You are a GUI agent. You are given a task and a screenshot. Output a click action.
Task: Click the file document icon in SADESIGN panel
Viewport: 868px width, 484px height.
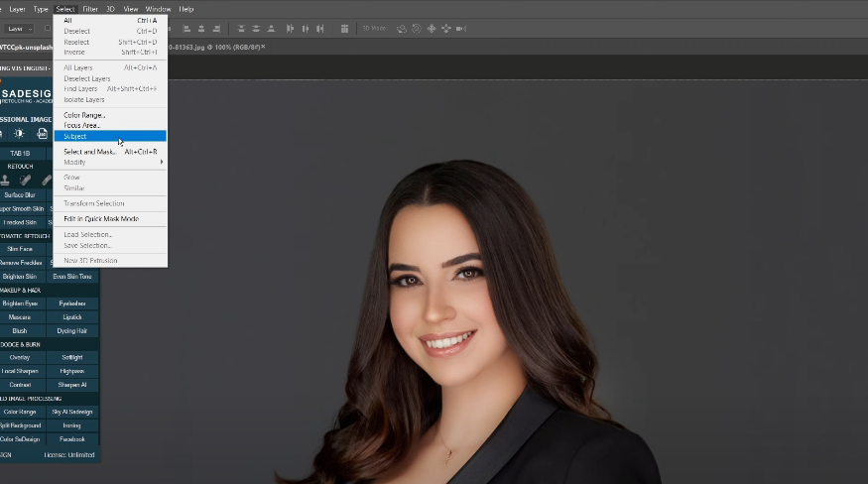(x=42, y=134)
